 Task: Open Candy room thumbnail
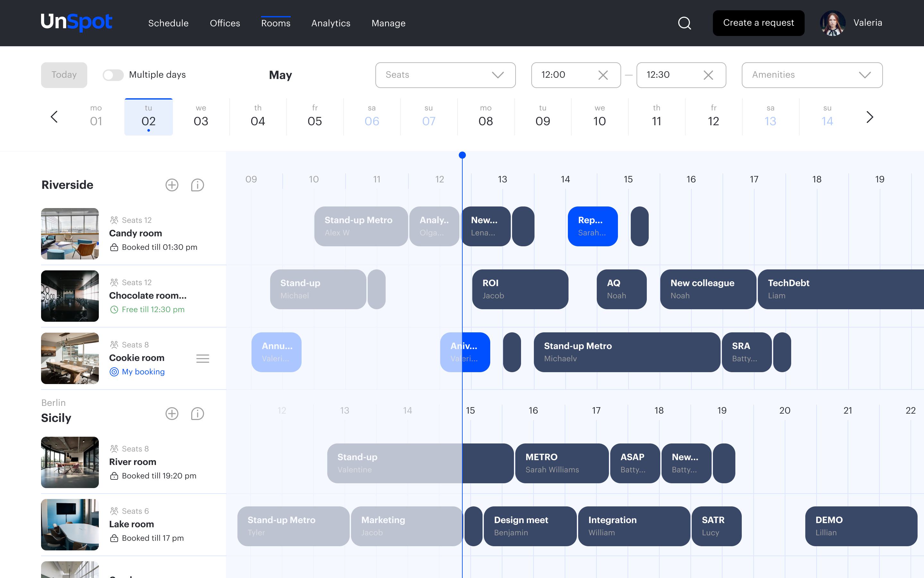[x=70, y=233]
